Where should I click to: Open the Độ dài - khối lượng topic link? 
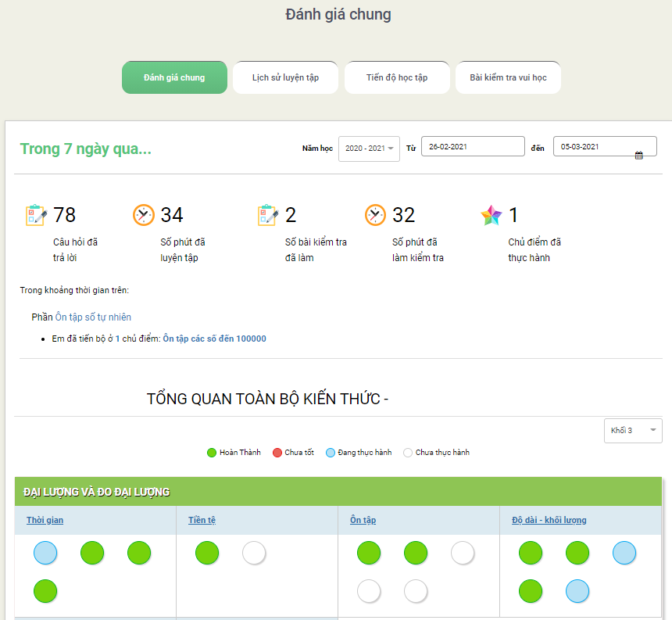point(549,520)
